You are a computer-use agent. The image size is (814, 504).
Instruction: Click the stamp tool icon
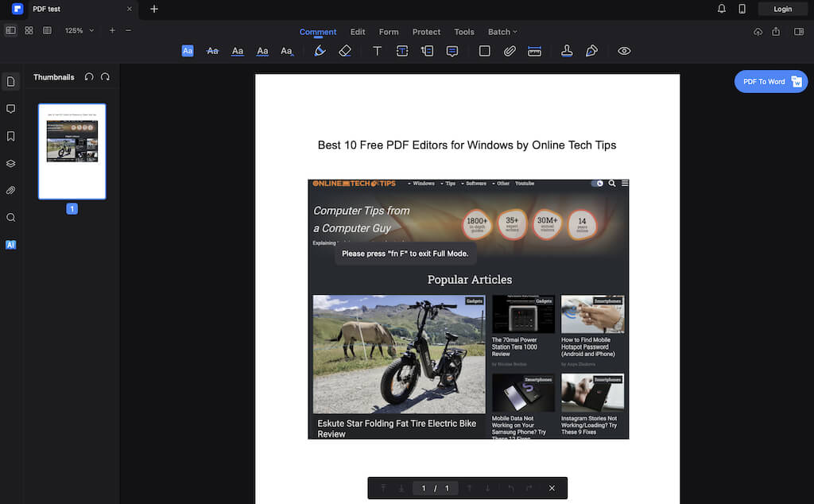pos(567,51)
